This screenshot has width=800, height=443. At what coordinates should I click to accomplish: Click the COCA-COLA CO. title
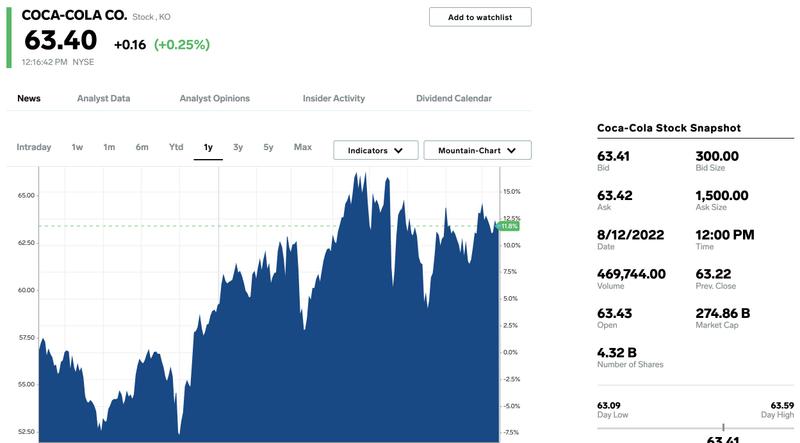click(x=74, y=15)
